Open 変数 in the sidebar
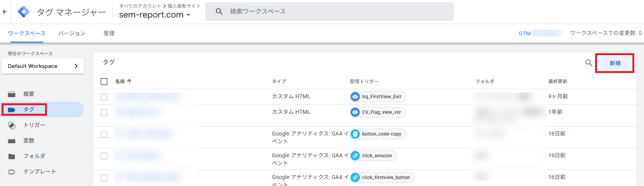Screen dimensions: 644x186 (x=29, y=141)
